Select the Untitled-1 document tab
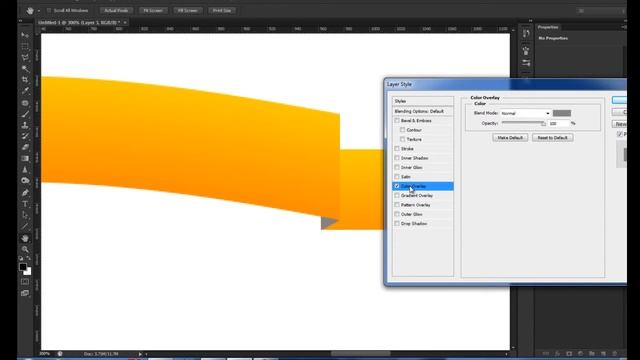 point(79,23)
